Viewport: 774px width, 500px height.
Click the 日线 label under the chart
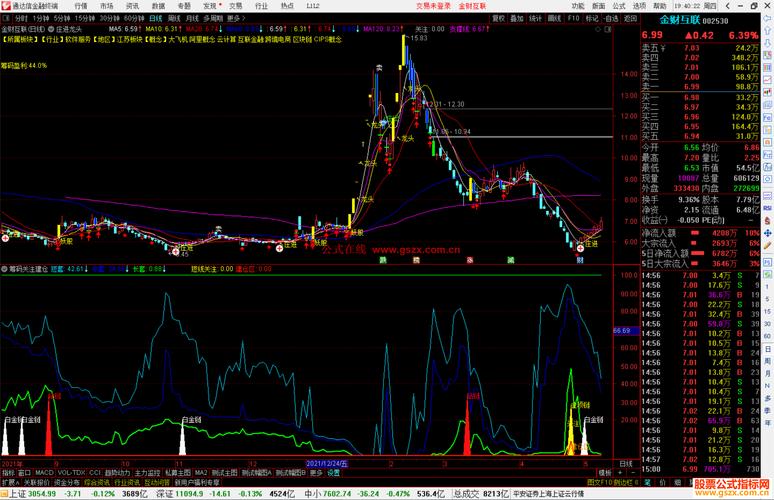pyautogui.click(x=626, y=464)
